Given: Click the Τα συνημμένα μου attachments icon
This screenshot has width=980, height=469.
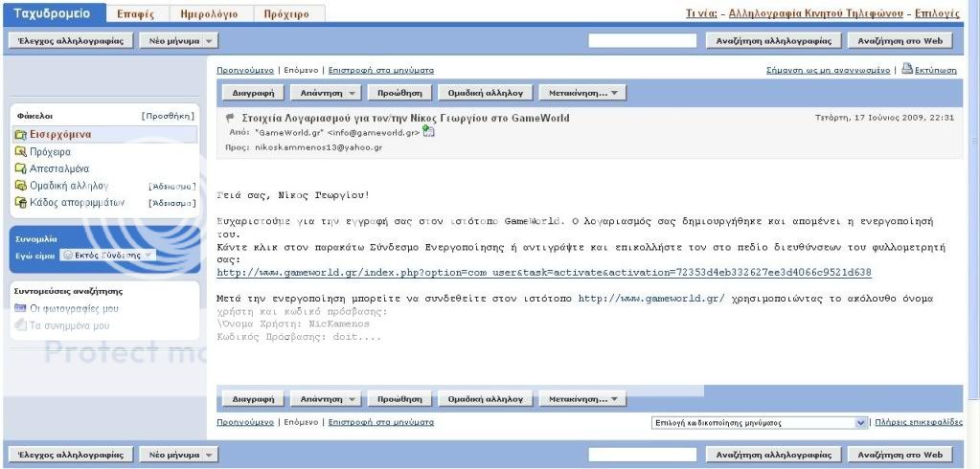Looking at the screenshot, I should coord(20,325).
